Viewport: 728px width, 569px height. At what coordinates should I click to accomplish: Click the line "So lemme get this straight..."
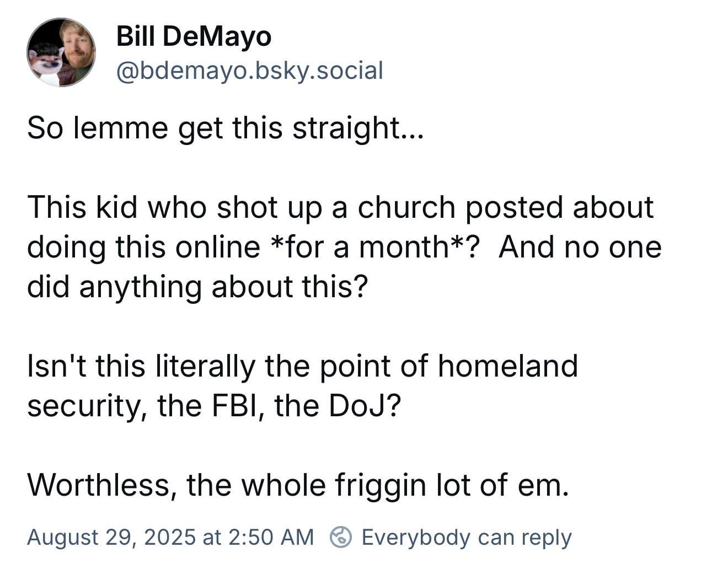[x=225, y=128]
